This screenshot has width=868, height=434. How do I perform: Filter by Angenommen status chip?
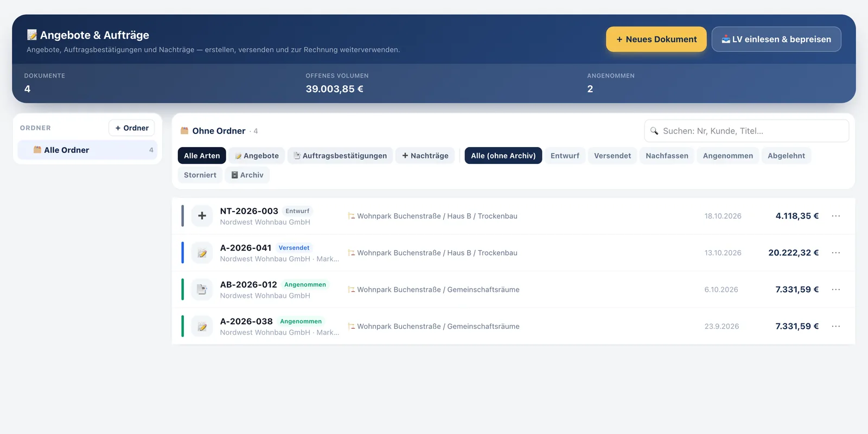click(728, 156)
